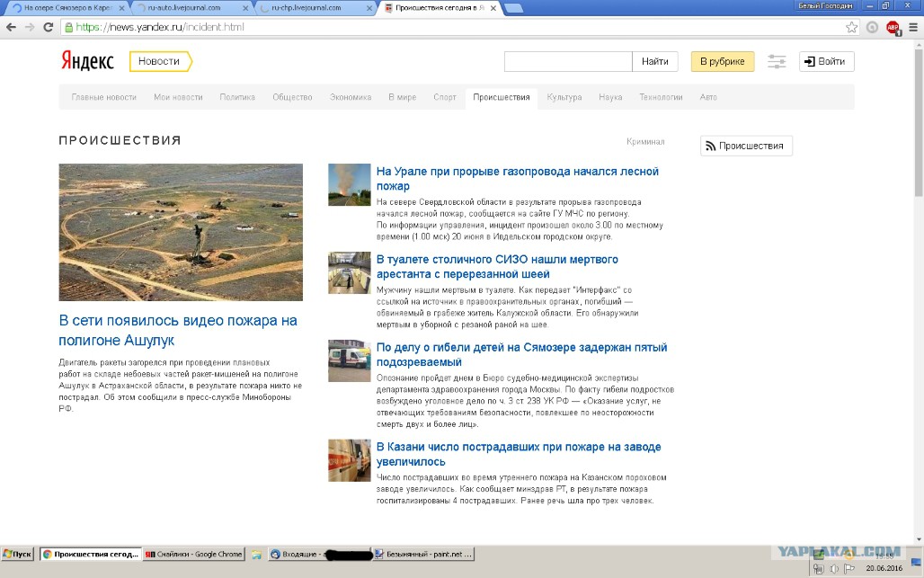The width and height of the screenshot is (924, 578).
Task: Select the Происшествия section tab
Action: click(502, 97)
